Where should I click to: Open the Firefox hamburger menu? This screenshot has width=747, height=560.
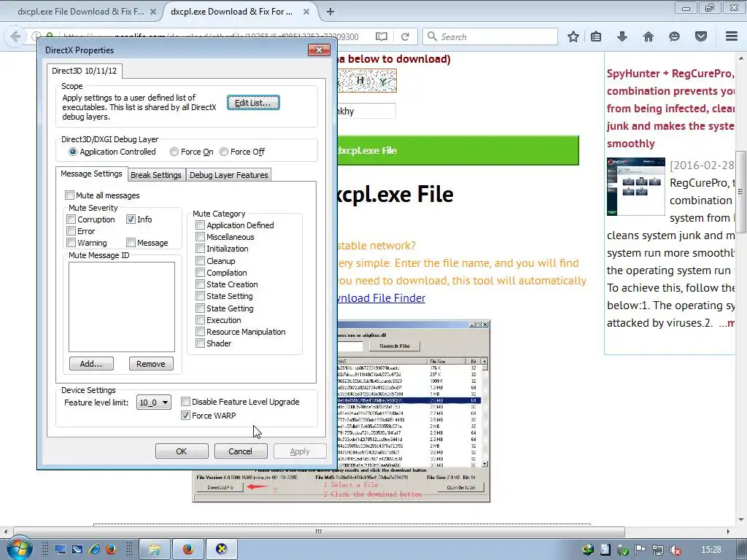click(732, 36)
